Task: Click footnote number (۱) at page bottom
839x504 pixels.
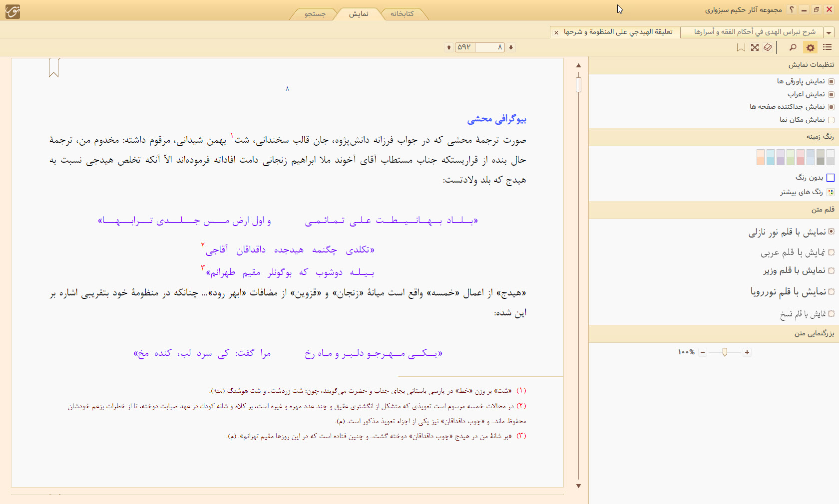Action: [521, 391]
